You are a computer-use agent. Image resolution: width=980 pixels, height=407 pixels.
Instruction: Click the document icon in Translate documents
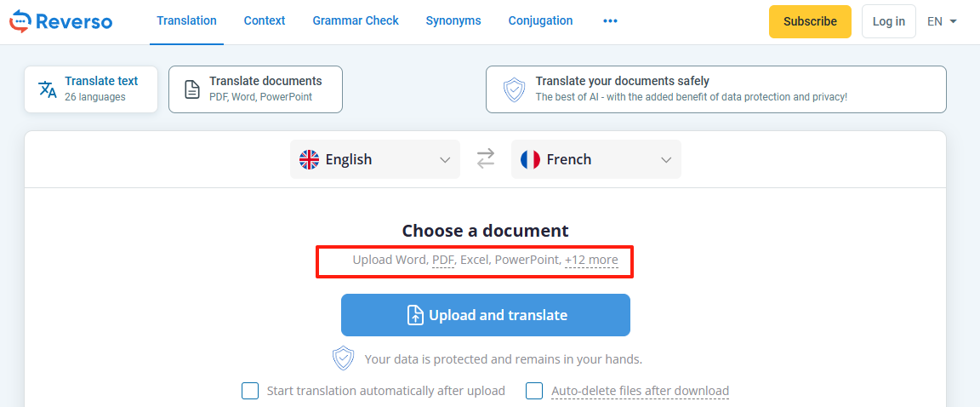[192, 89]
